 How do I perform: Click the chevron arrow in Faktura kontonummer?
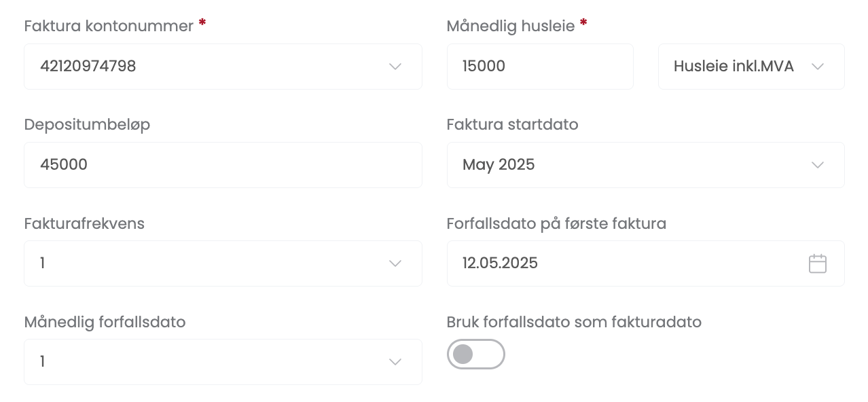tap(395, 67)
